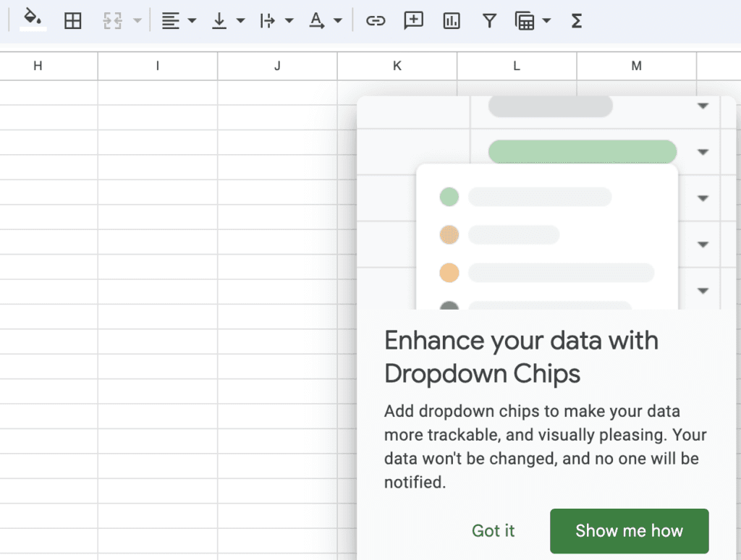
Task: Open the borders tool
Action: (x=72, y=20)
